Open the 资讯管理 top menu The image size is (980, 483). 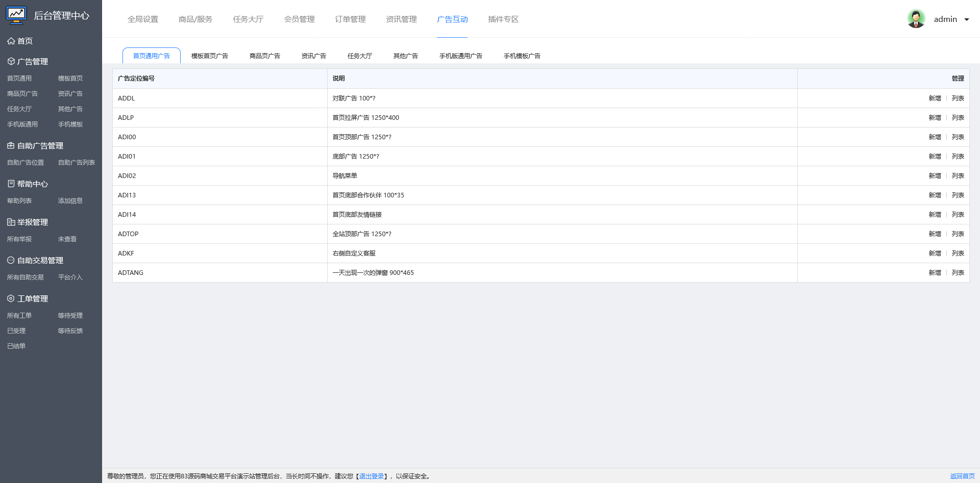click(x=401, y=19)
